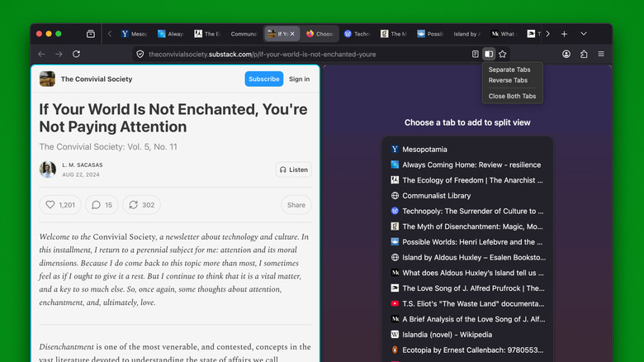644x362 pixels.
Task: Open the hamburger application menu
Action: (x=601, y=54)
